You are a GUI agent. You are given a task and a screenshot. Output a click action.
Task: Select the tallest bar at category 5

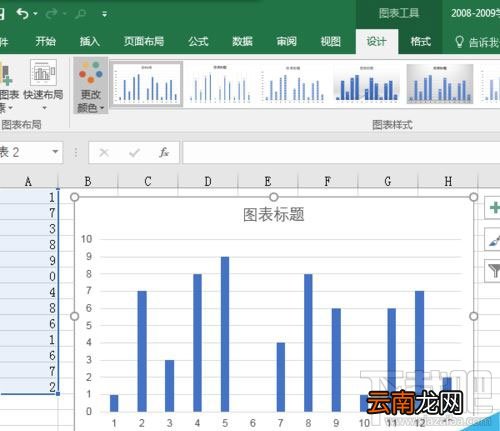click(225, 334)
